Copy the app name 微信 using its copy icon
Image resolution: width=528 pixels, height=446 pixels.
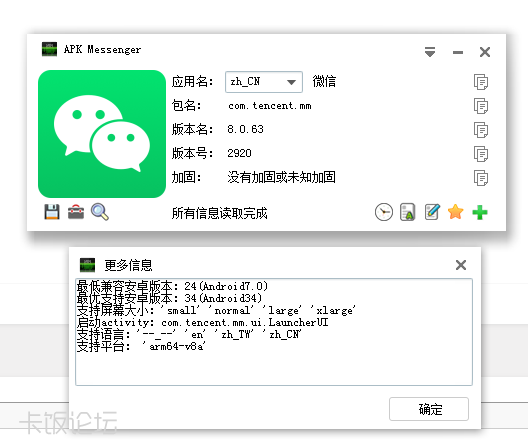tap(481, 82)
